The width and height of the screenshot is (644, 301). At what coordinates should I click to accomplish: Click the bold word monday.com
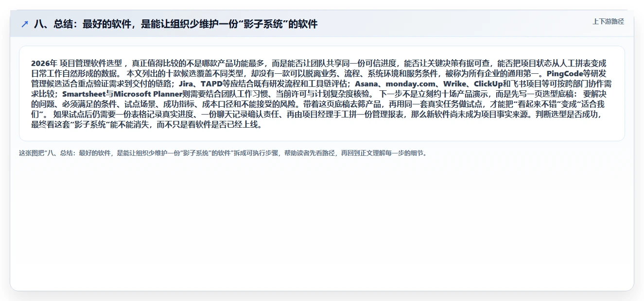(x=411, y=84)
